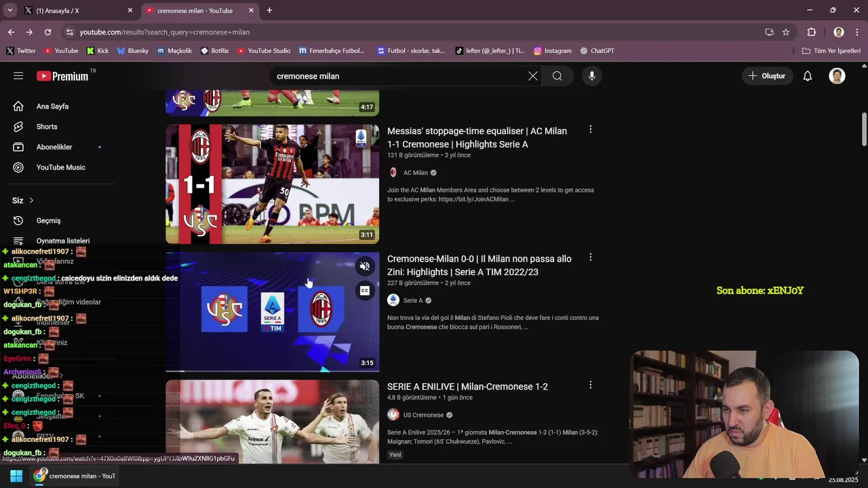Open the Kick bookmark
The image size is (868, 488).
(x=98, y=51)
